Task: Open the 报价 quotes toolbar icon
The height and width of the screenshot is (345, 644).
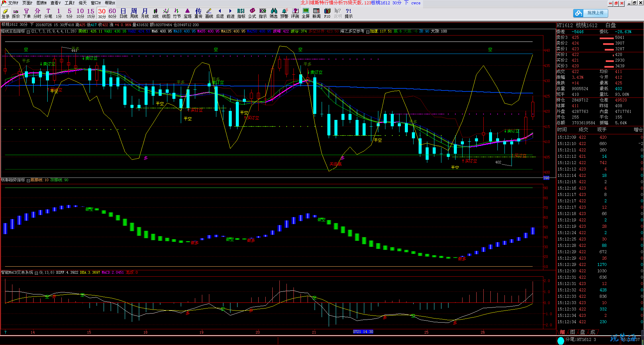Action: tap(16, 13)
